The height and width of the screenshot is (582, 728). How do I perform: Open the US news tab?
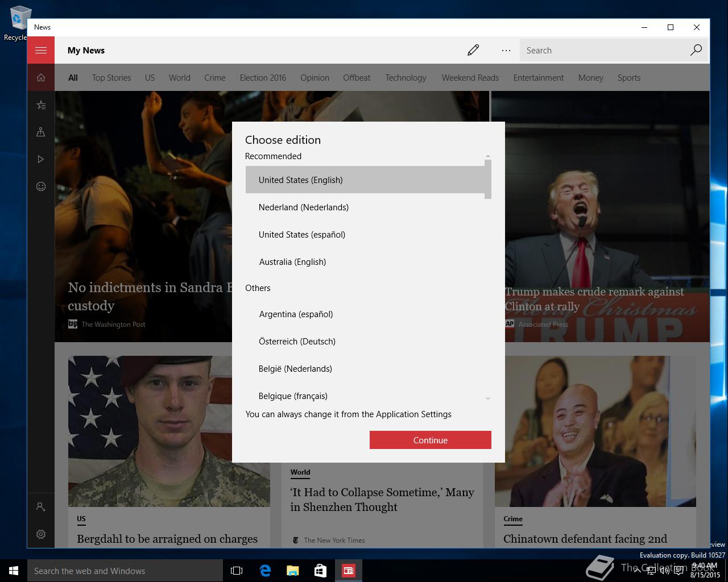[x=150, y=77]
